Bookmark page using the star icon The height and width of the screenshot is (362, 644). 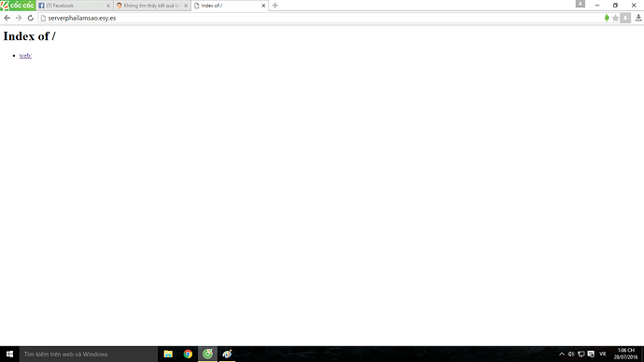pos(615,18)
